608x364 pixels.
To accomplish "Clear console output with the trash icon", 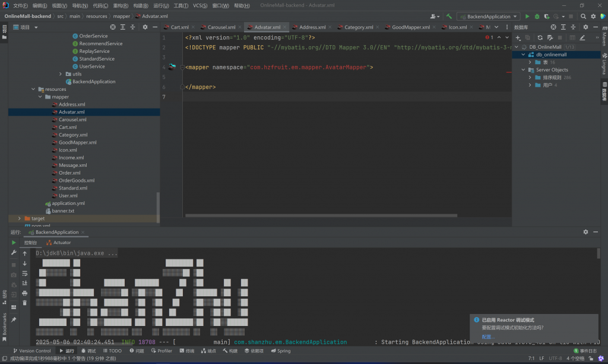I will point(24,303).
